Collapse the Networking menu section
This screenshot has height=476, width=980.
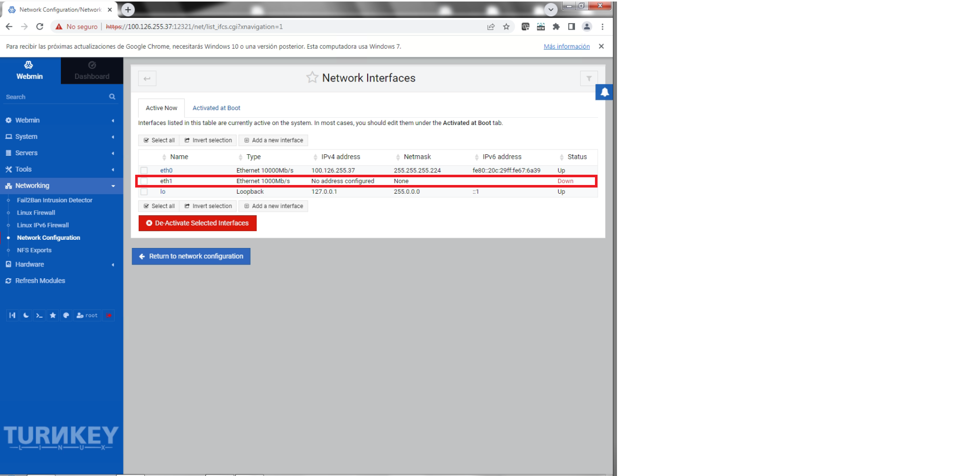pyautogui.click(x=32, y=186)
